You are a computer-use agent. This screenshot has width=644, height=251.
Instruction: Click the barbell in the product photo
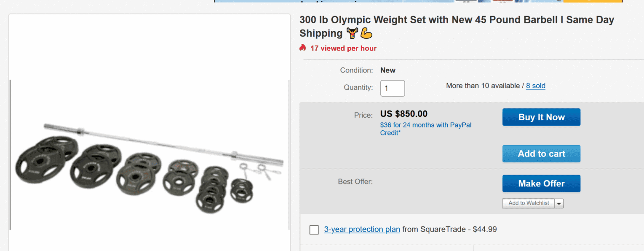[x=164, y=142]
